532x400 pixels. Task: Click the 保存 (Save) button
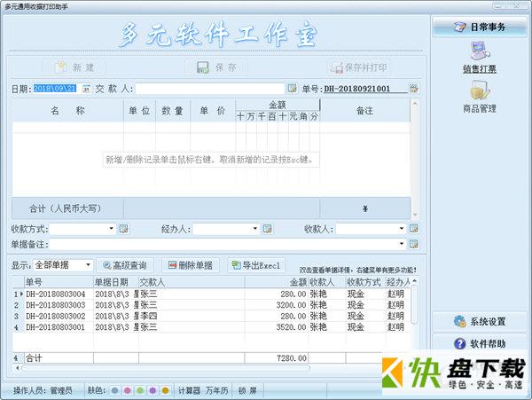pos(216,67)
